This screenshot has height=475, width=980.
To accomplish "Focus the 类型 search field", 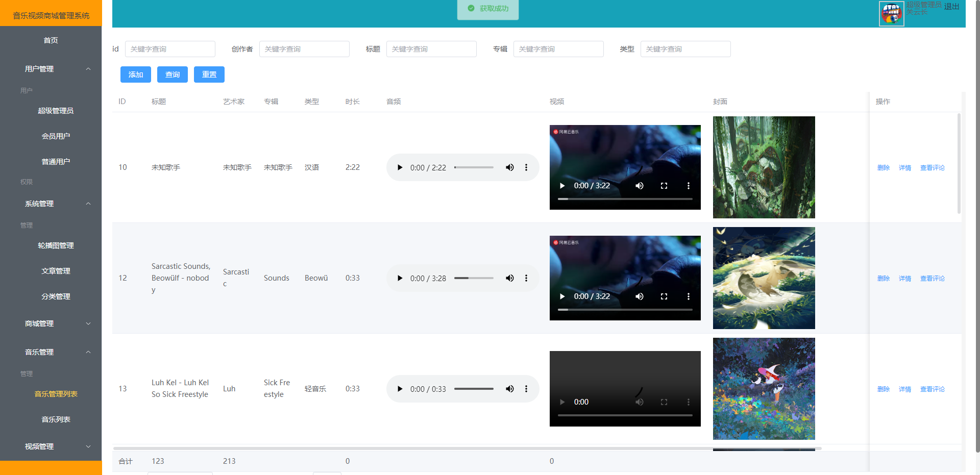I will [x=685, y=49].
